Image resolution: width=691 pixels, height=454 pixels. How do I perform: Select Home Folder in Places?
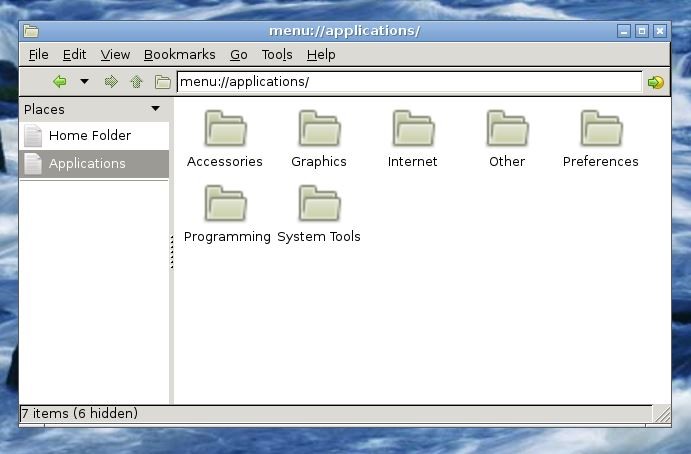point(94,135)
